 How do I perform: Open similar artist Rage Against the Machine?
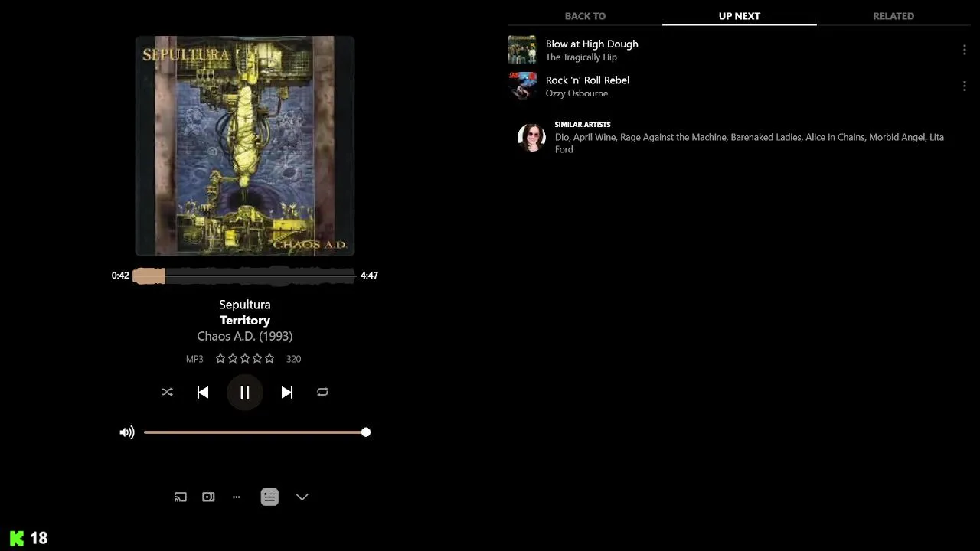[x=673, y=137]
